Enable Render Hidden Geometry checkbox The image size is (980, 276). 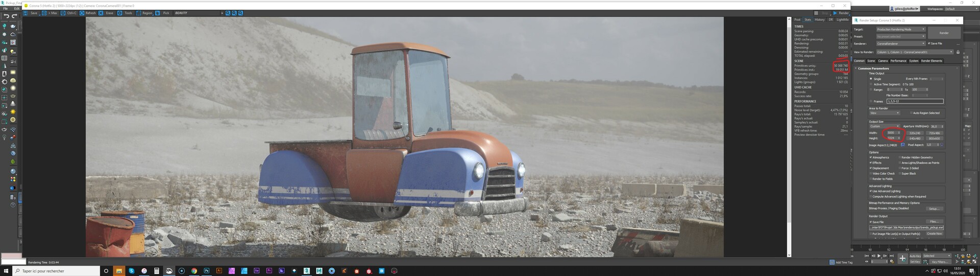900,157
